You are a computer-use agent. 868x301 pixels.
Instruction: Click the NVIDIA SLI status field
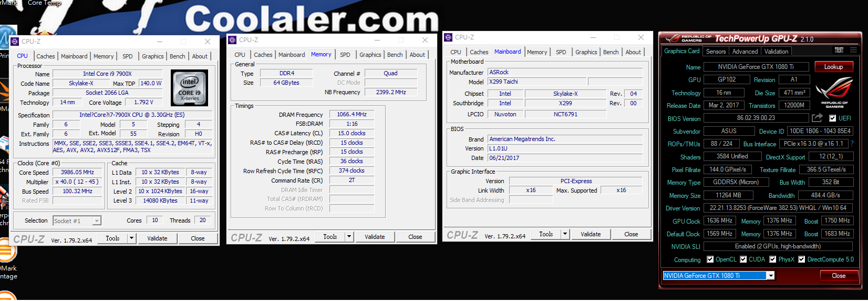coord(778,246)
